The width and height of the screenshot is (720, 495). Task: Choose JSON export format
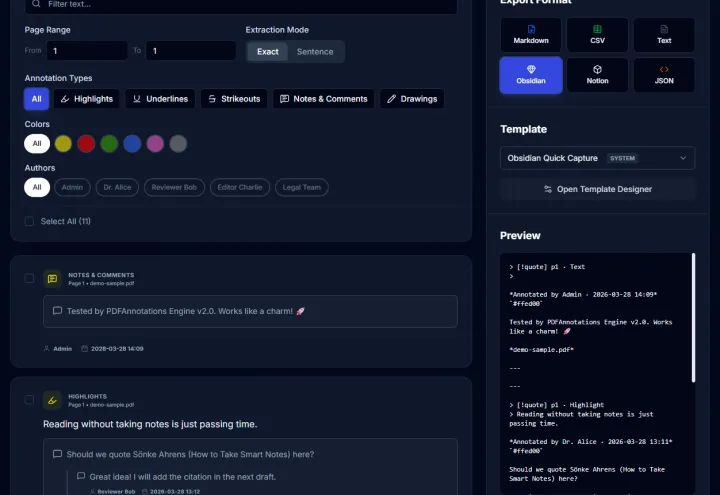pyautogui.click(x=664, y=75)
